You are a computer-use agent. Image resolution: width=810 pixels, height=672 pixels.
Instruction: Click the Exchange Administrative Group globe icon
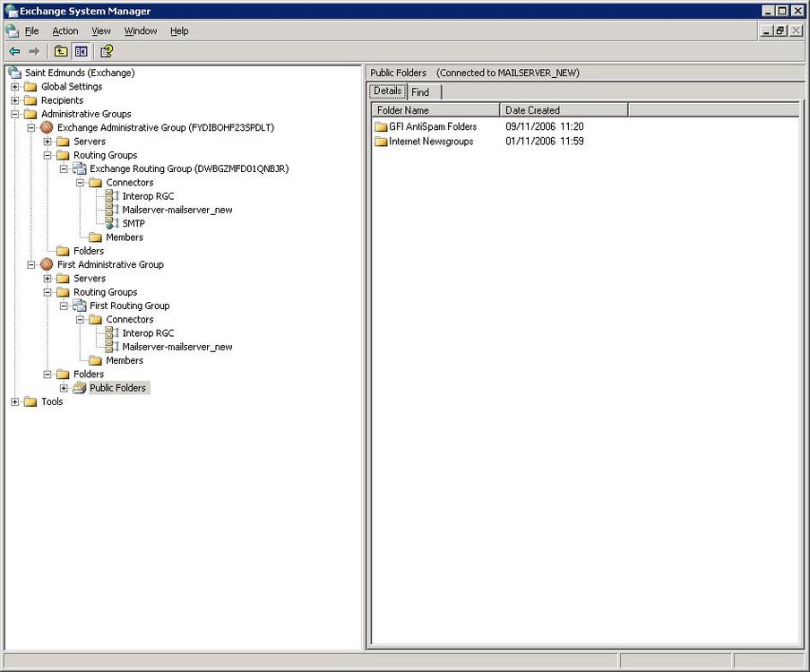click(x=47, y=127)
